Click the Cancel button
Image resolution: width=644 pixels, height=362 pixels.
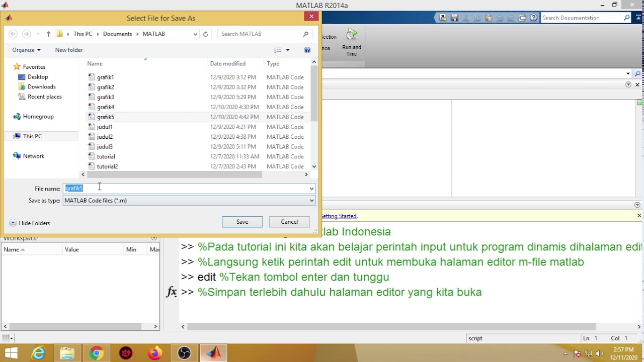[289, 222]
